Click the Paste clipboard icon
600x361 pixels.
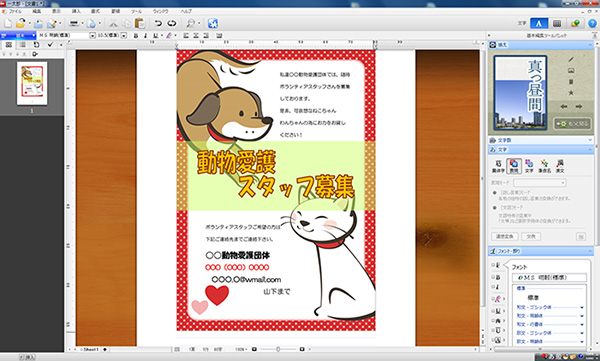[140, 23]
